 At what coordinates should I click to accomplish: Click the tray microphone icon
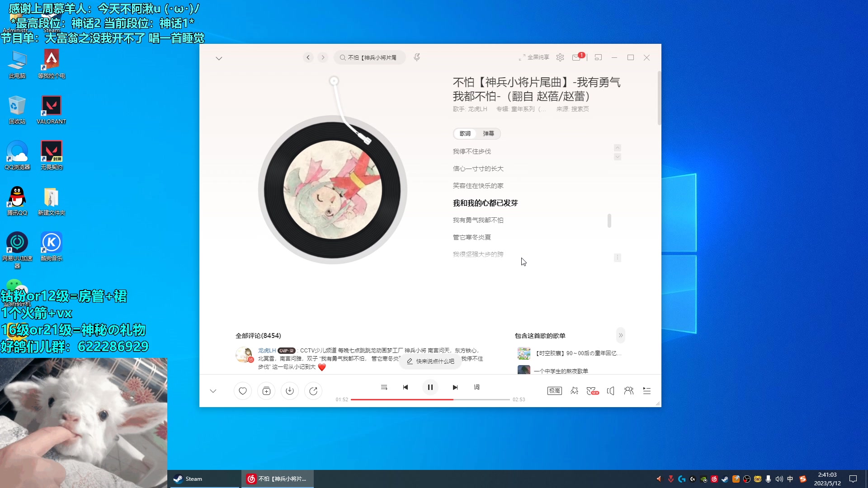tap(768, 479)
